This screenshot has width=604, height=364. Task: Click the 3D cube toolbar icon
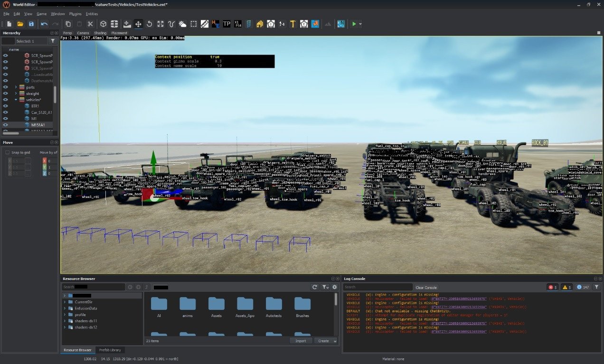[x=103, y=24]
